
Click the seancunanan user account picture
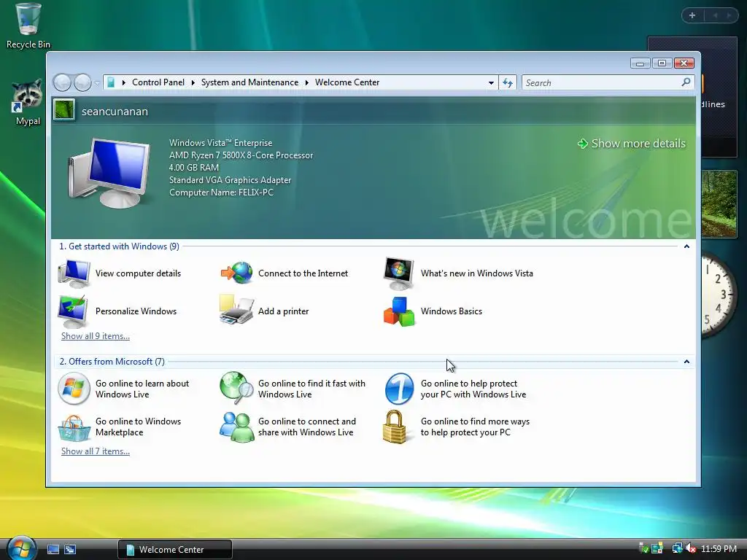(64, 110)
